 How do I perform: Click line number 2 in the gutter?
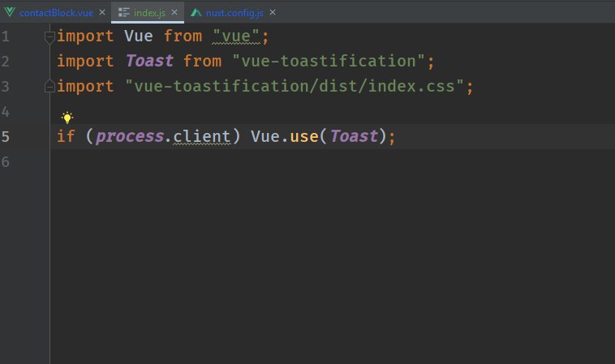pos(5,62)
